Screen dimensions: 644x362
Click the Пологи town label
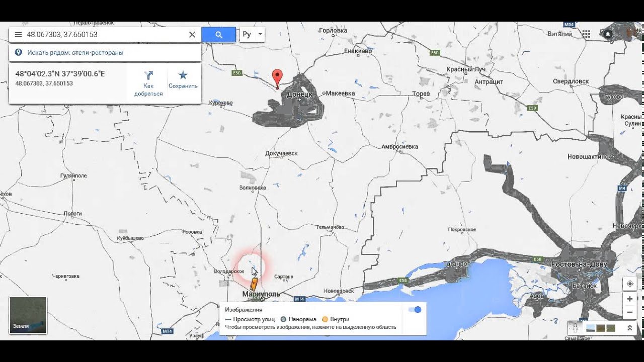coord(73,214)
